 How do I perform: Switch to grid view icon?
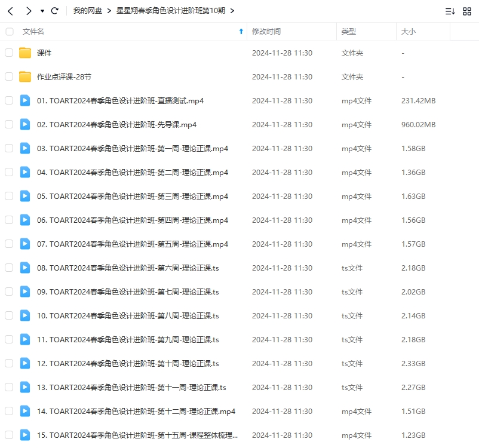[x=467, y=11]
